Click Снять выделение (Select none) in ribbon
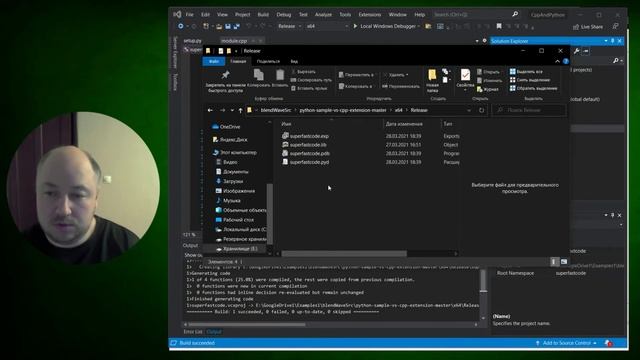The width and height of the screenshot is (640, 360). click(530, 80)
